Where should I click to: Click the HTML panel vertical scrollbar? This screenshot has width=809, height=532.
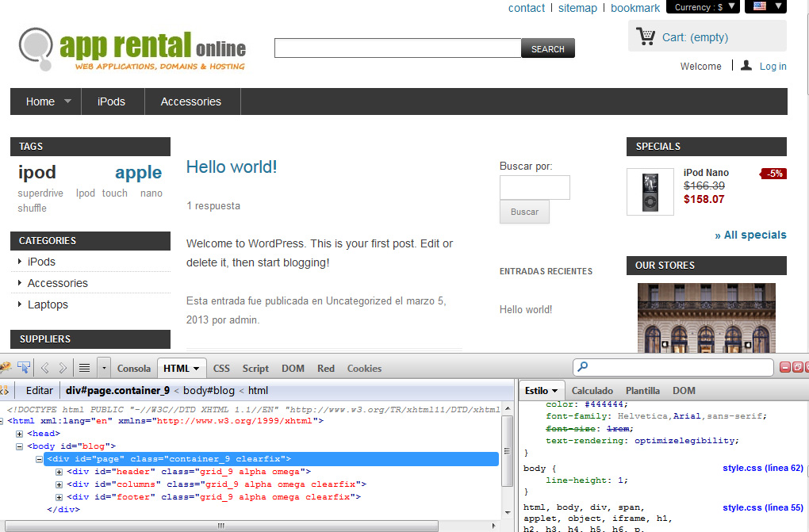pyautogui.click(x=507, y=451)
